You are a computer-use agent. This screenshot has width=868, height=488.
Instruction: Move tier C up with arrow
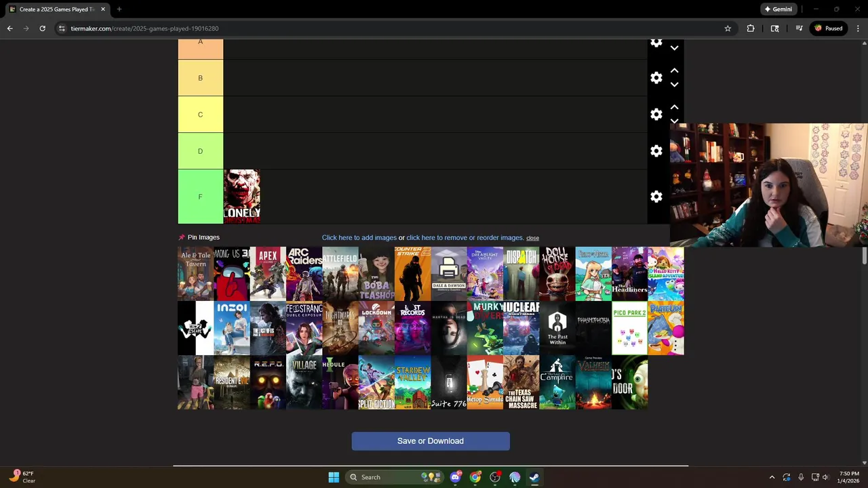674,107
